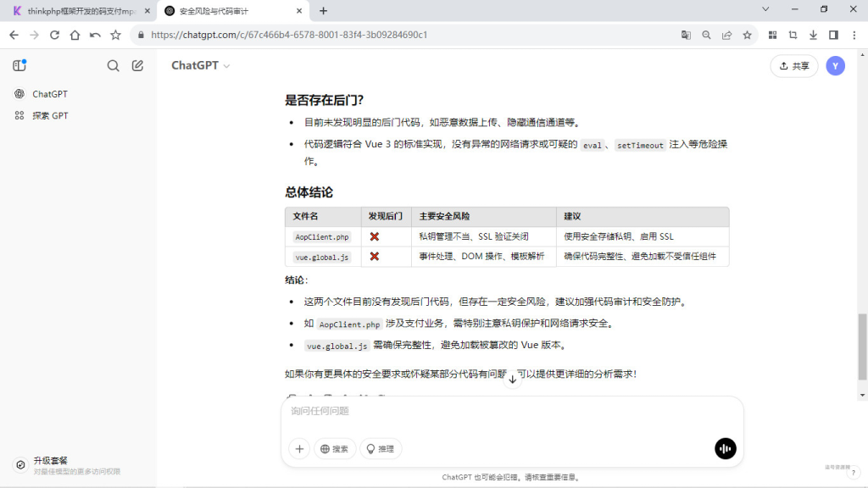Click the scroll-to-bottom arrow button

click(512, 380)
